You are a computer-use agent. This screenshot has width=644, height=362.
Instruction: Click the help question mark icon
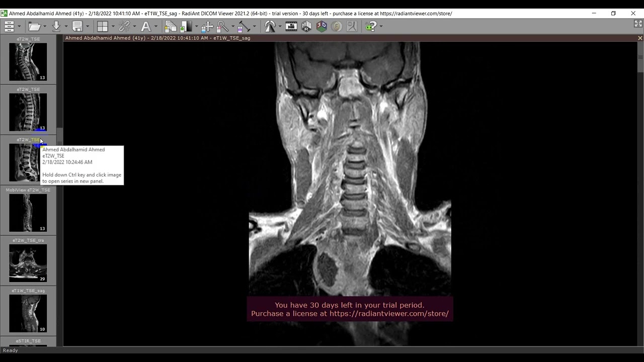pyautogui.click(x=372, y=26)
